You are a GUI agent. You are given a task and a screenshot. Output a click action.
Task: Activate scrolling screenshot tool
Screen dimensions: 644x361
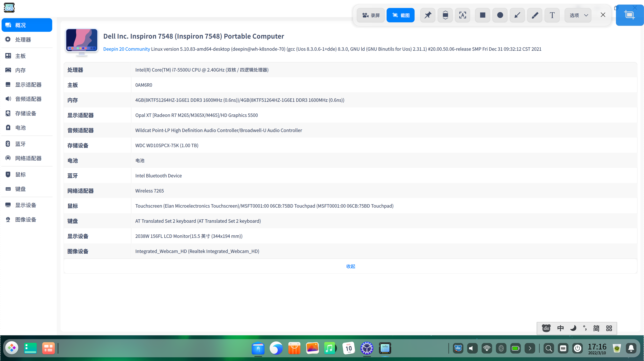(445, 15)
